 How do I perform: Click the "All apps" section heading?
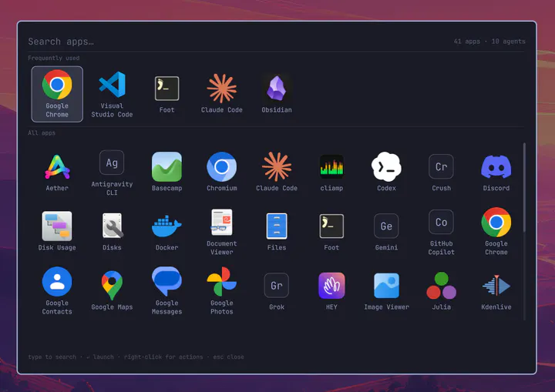coord(42,133)
